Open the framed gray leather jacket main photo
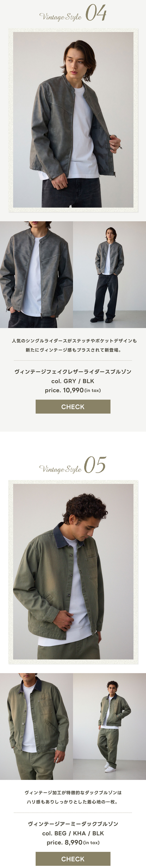This screenshot has height=868, width=146. click(73, 120)
